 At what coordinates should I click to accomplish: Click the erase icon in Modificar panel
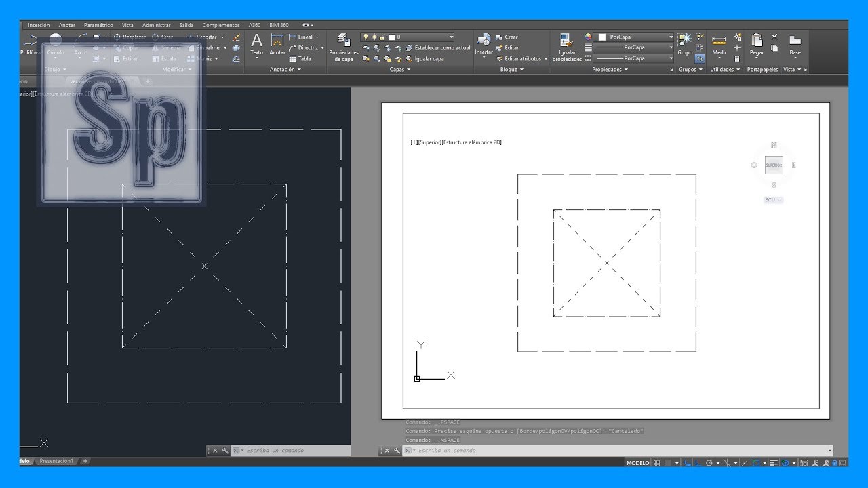[236, 37]
